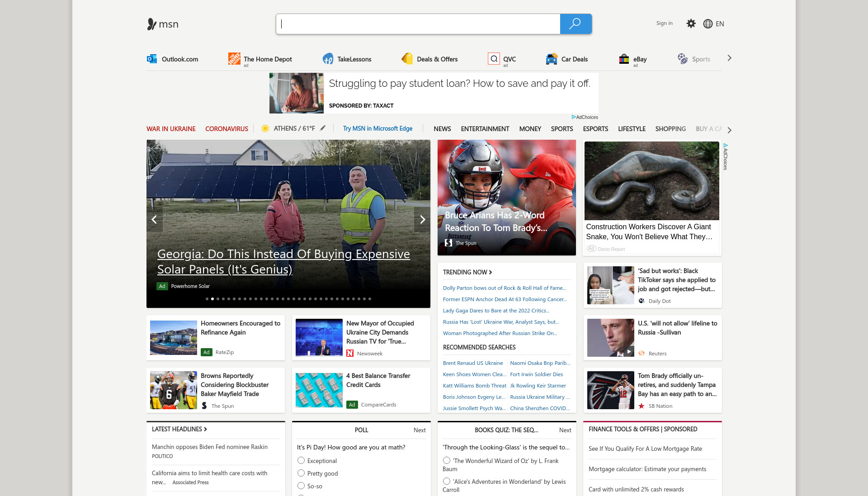Open Lifestyle section

point(632,129)
